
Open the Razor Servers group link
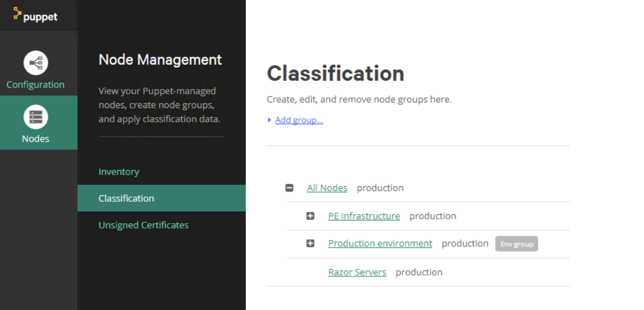358,272
